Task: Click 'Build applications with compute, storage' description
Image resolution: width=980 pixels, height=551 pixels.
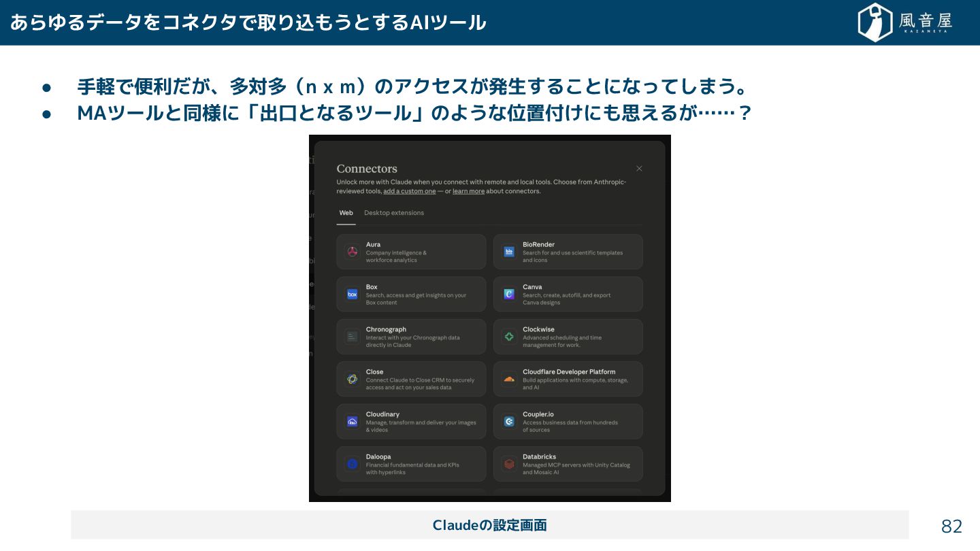Action: click(x=575, y=384)
